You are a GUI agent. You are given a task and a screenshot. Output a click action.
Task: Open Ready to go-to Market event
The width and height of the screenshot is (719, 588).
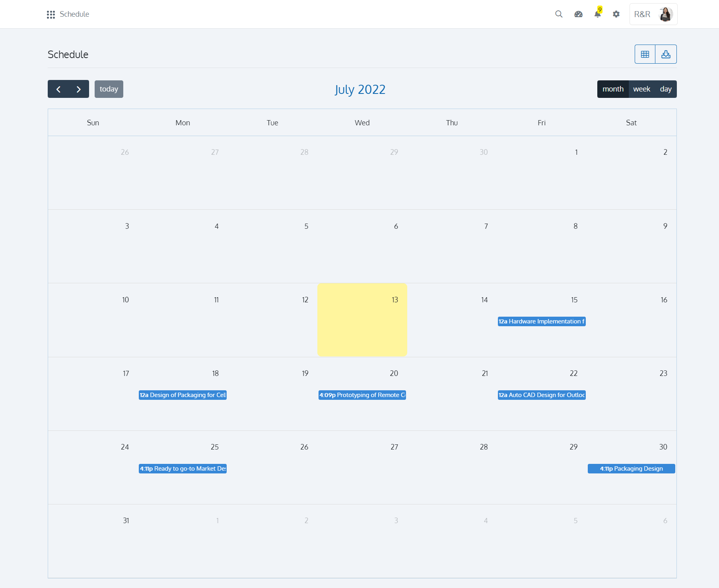click(x=183, y=469)
